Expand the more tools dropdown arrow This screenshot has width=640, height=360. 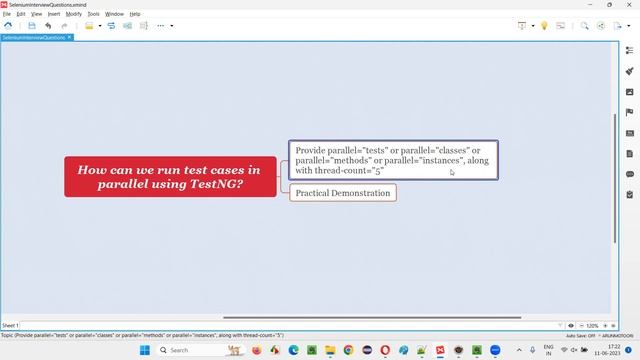[x=172, y=26]
